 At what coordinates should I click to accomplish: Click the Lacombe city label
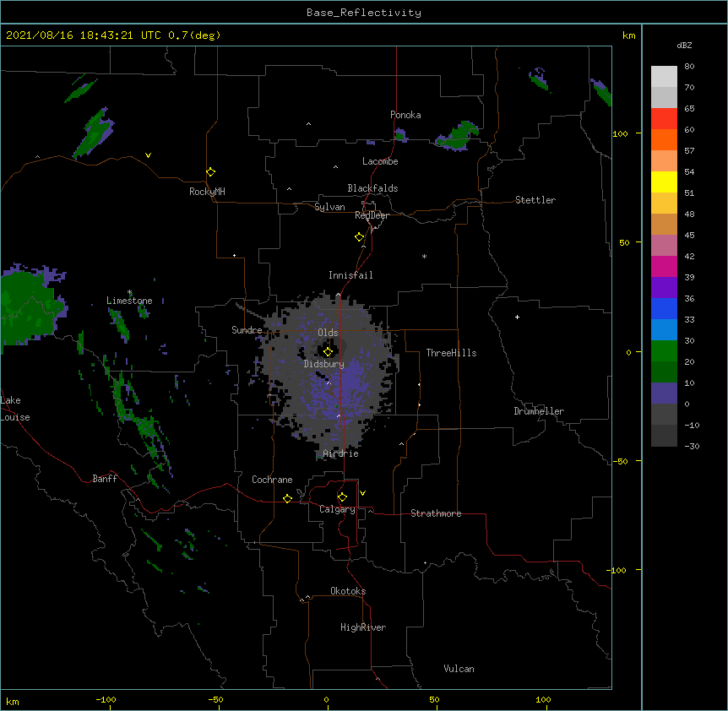pos(380,161)
